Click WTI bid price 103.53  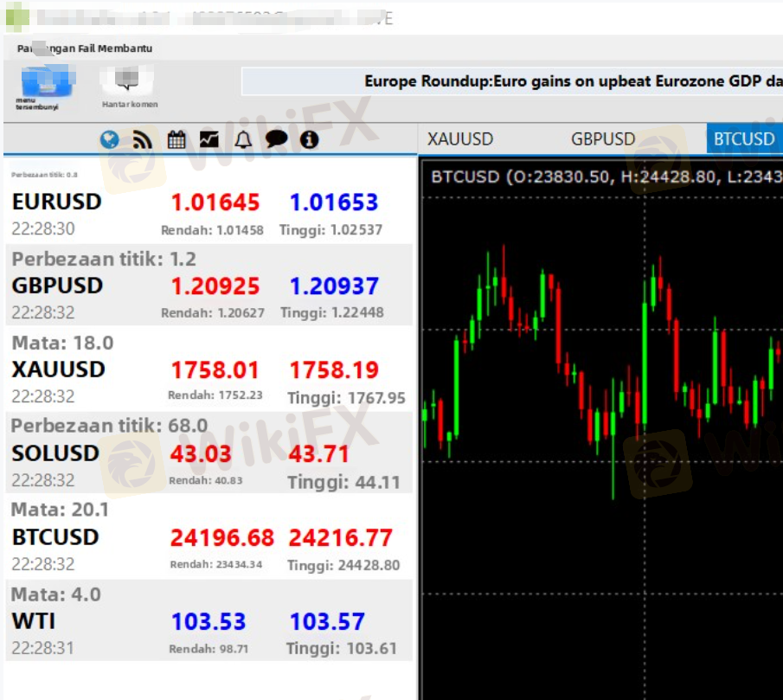(209, 621)
